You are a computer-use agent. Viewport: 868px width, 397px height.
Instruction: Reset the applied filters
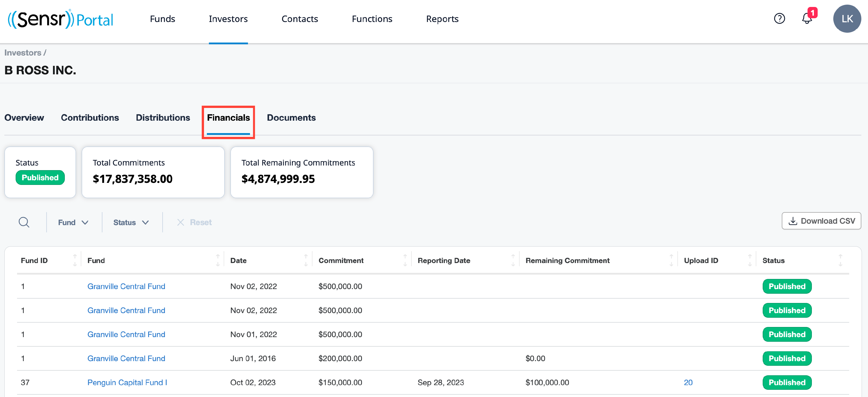pos(194,222)
